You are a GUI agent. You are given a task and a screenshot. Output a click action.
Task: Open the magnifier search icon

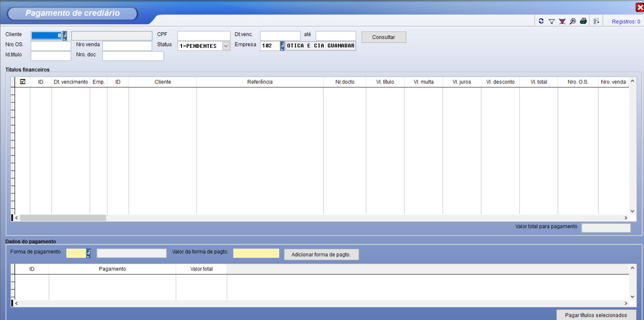(x=573, y=22)
